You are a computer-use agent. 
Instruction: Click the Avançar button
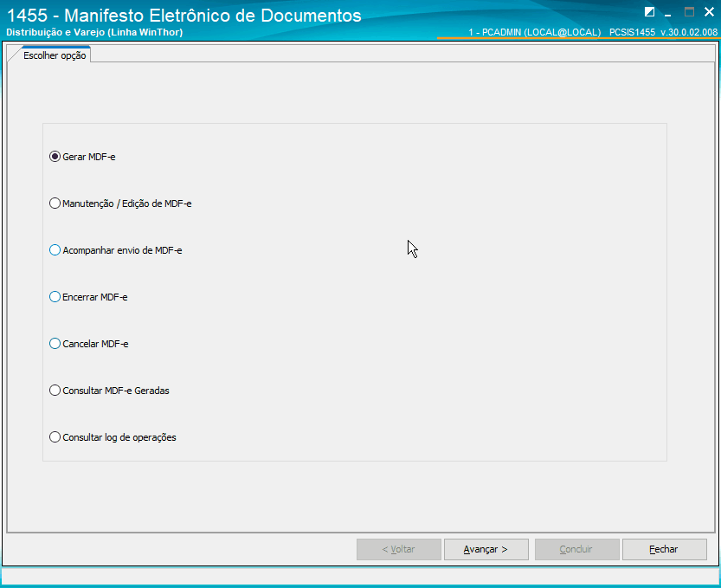486,549
